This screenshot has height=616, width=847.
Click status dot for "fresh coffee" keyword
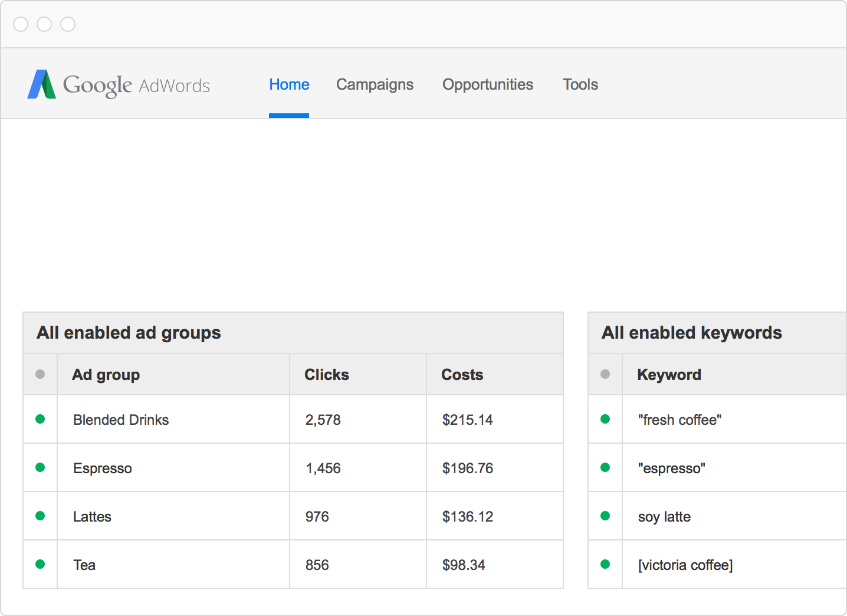(605, 419)
